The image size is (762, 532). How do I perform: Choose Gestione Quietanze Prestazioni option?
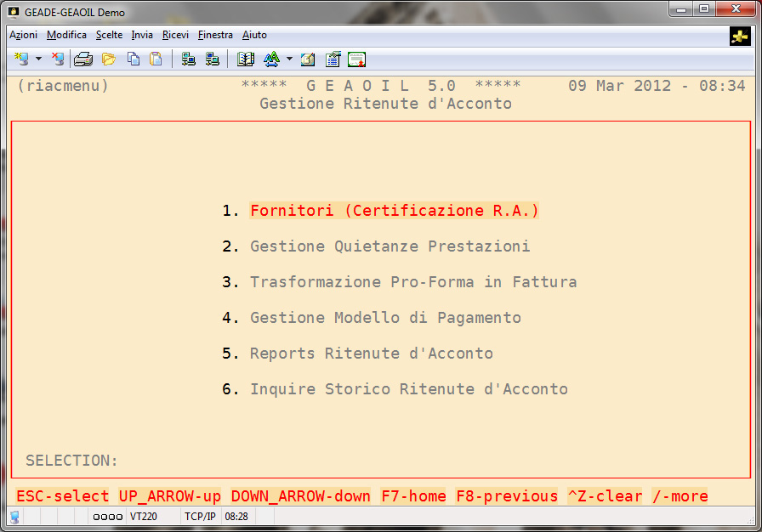click(x=390, y=246)
